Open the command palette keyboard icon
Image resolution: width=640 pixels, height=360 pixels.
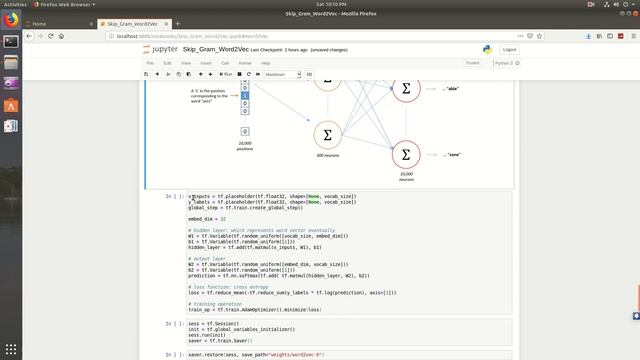309,74
